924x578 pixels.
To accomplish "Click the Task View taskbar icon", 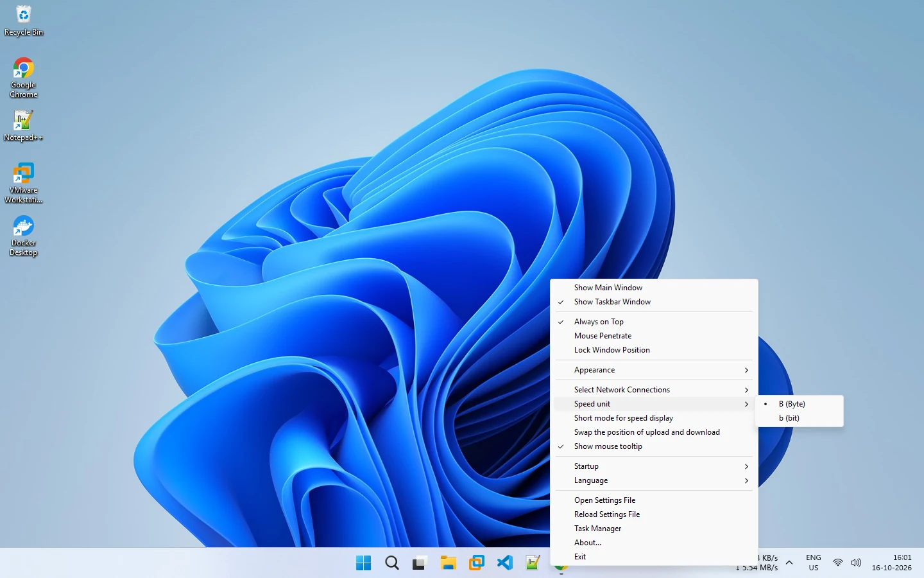I will tap(420, 563).
